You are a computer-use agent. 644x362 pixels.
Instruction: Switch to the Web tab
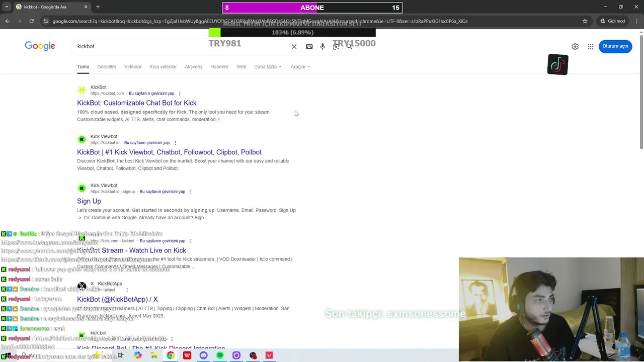pyautogui.click(x=242, y=67)
